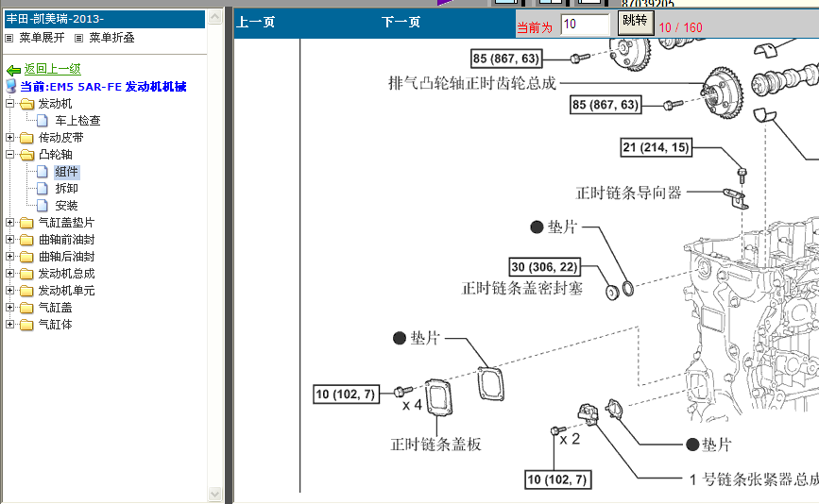Expand the 气缸盖垫片 tree node
819x504 pixels.
tap(9, 222)
